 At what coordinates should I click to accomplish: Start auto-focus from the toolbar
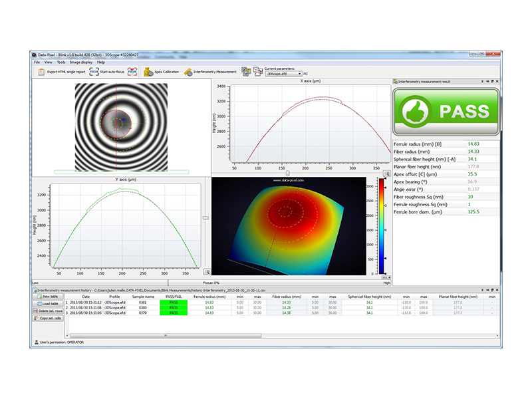point(107,72)
